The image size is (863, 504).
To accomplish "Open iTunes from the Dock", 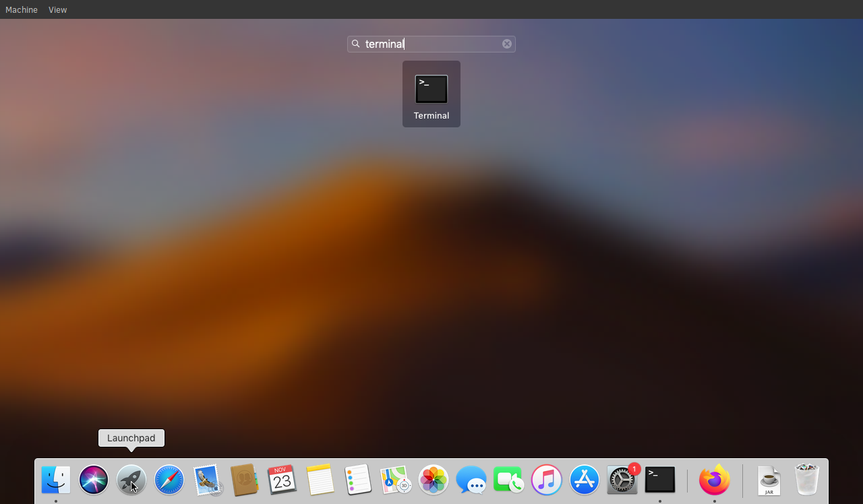I will 547,480.
